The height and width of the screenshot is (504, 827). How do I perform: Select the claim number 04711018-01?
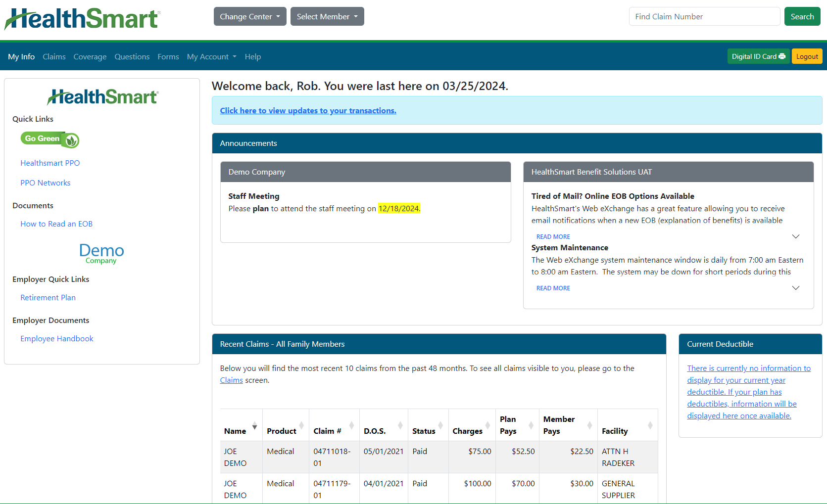point(332,457)
